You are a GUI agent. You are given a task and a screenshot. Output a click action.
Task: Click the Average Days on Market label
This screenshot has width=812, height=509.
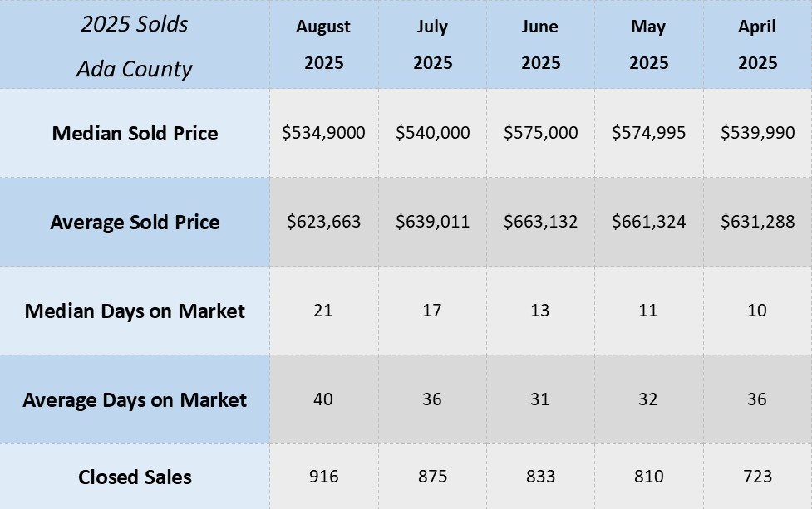[x=135, y=399]
